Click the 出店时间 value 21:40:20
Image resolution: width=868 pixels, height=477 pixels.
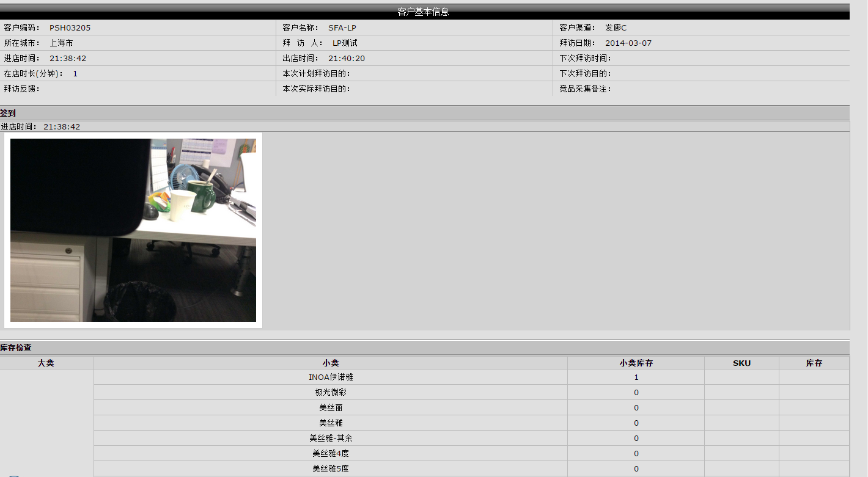(347, 59)
